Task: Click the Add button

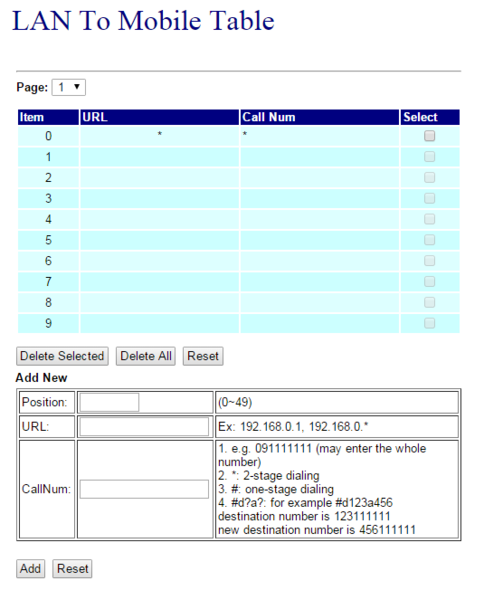Action: click(31, 569)
